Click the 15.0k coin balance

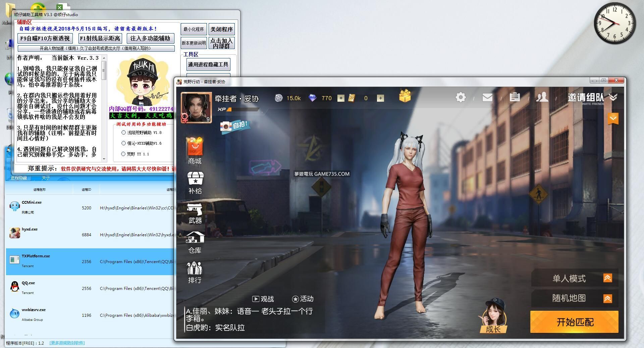293,98
